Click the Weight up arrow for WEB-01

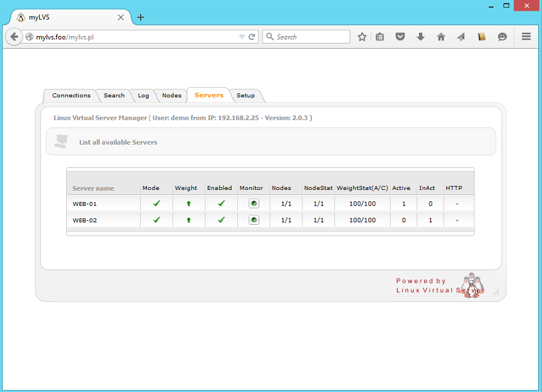188,204
